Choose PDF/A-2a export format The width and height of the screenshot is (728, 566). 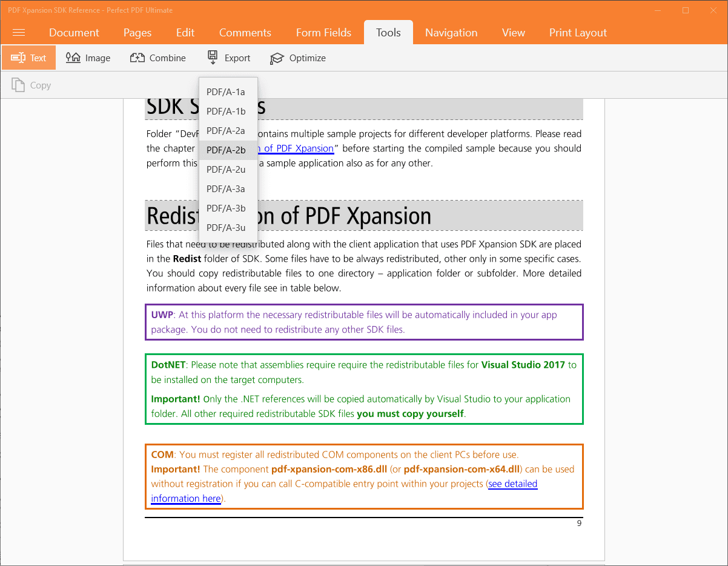click(228, 131)
